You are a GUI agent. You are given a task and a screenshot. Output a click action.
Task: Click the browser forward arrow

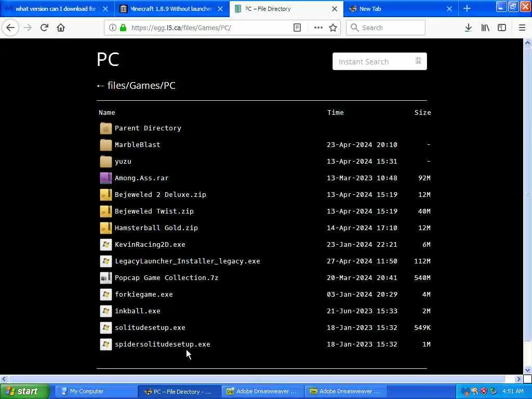28,28
